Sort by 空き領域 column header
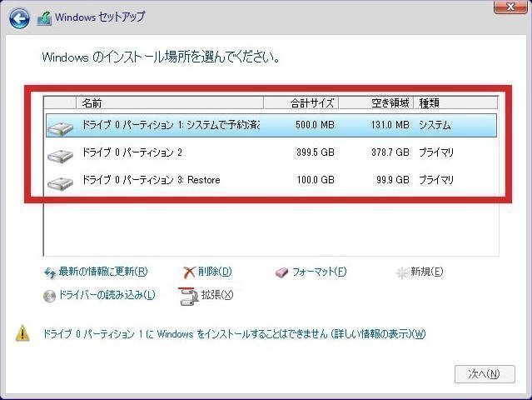The width and height of the screenshot is (532, 400). pos(376,102)
